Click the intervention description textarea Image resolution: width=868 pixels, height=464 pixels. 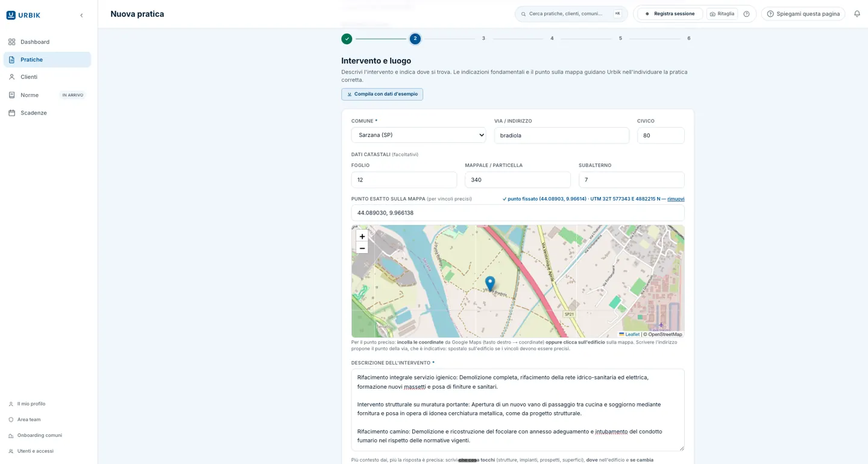518,410
